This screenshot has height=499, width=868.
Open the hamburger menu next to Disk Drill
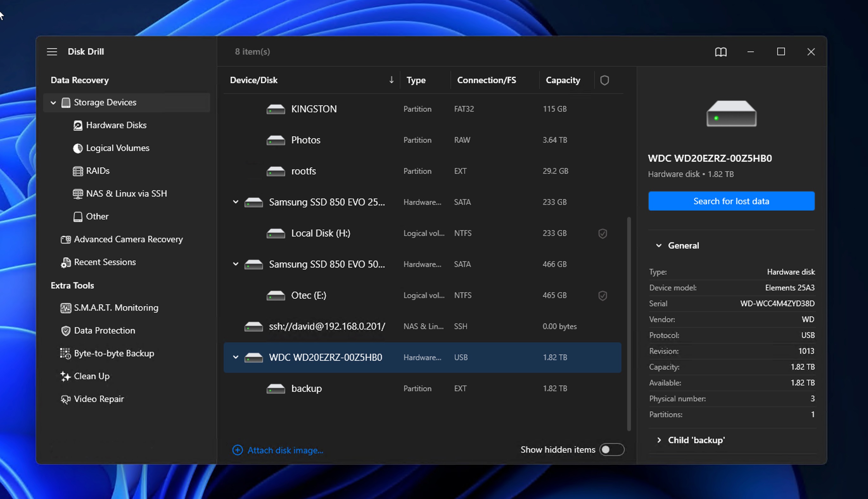coord(52,52)
